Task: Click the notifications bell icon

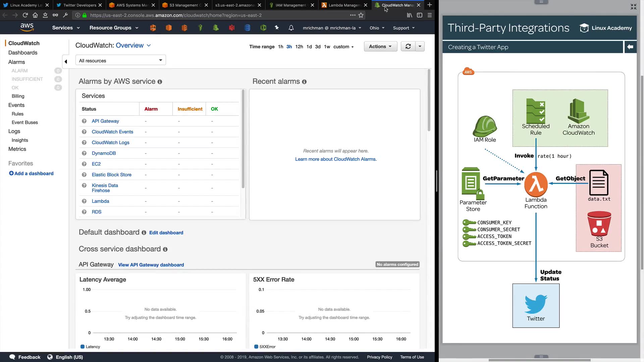Action: tap(291, 28)
